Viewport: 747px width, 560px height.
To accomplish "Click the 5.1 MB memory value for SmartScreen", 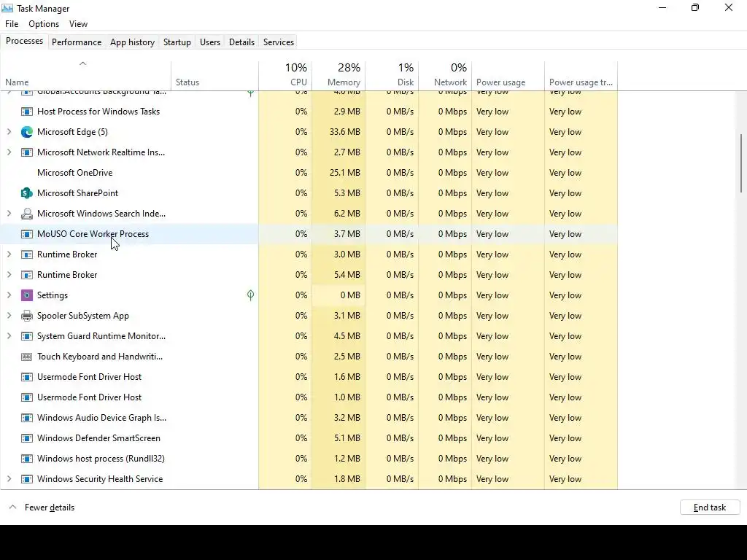I will (347, 438).
